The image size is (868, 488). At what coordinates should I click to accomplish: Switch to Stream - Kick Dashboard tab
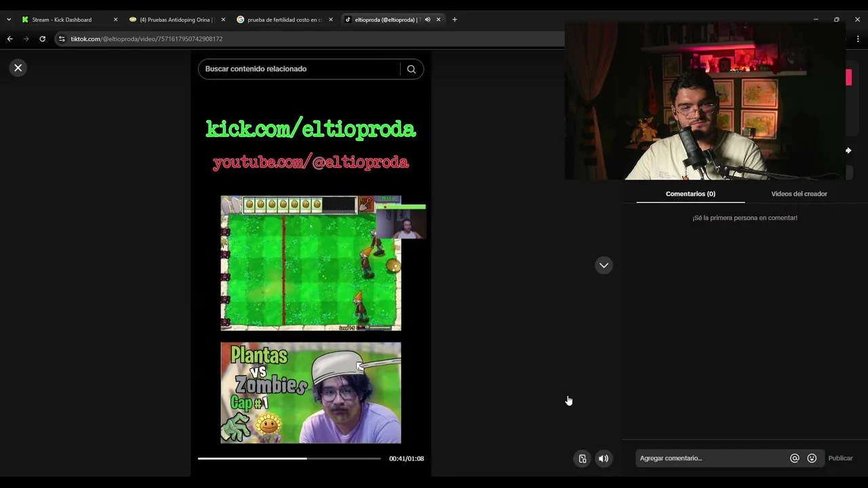[x=68, y=20]
